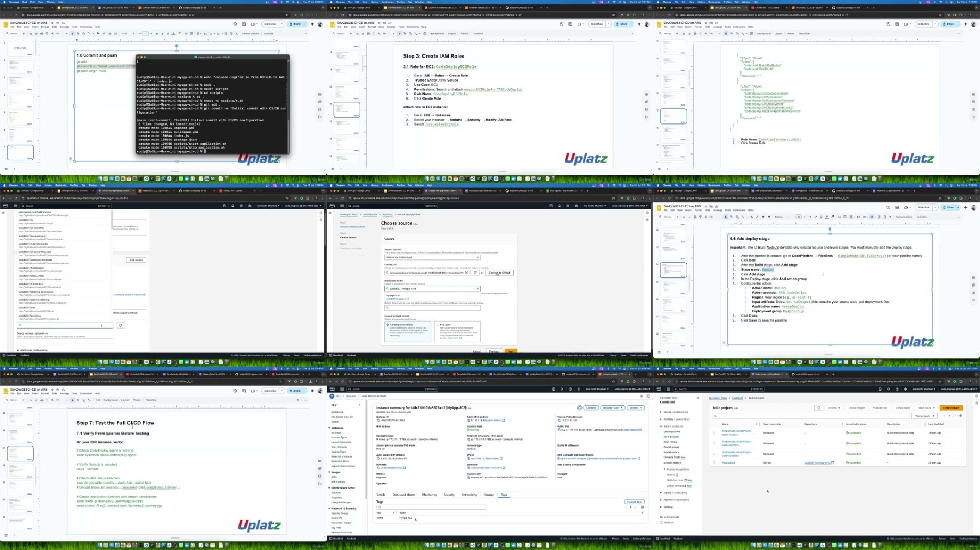
Task: Close the CodeBuild Developer Tools sidebar
Action: point(697,398)
